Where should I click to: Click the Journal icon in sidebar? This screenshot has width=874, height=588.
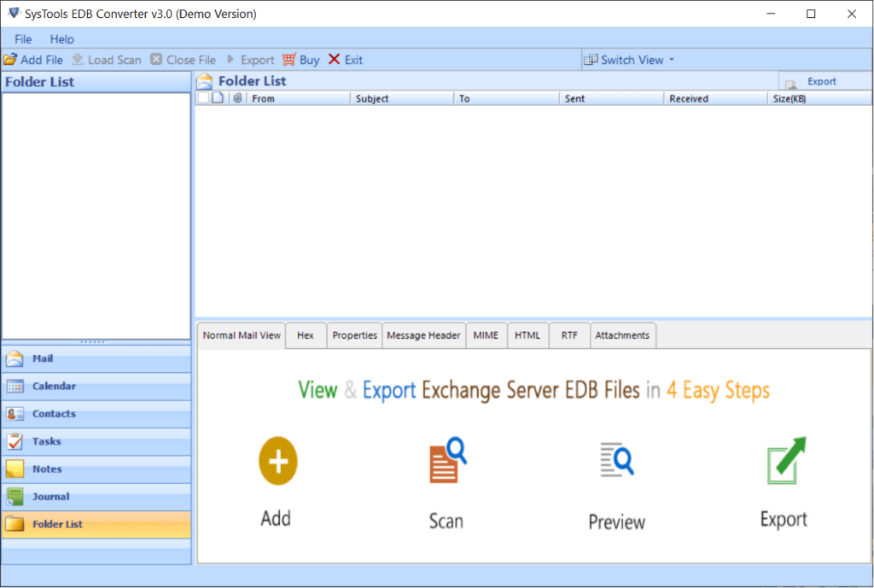pos(15,497)
